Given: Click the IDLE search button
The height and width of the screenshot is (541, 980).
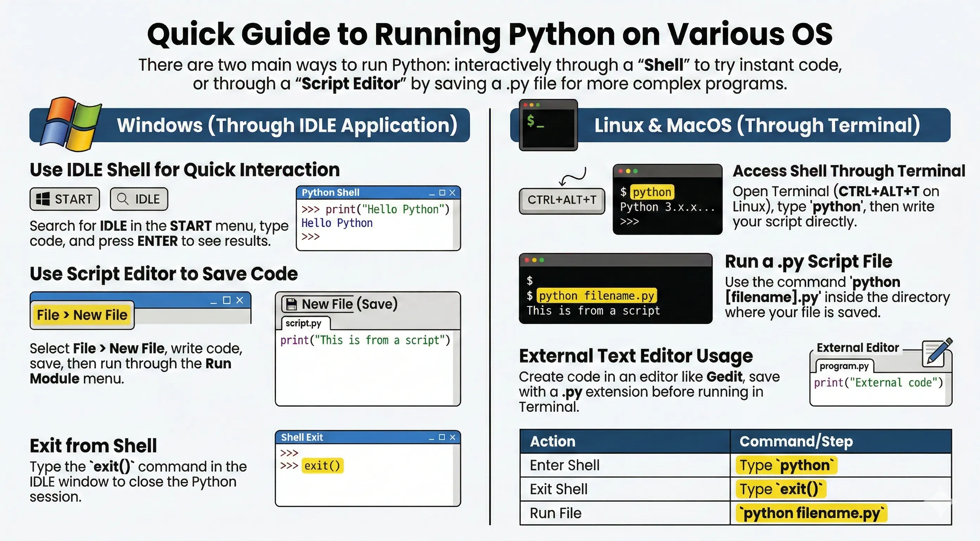Looking at the screenshot, I should [139, 199].
